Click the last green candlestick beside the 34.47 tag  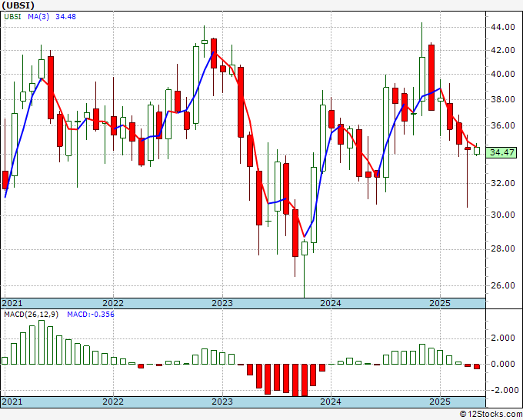[477, 149]
